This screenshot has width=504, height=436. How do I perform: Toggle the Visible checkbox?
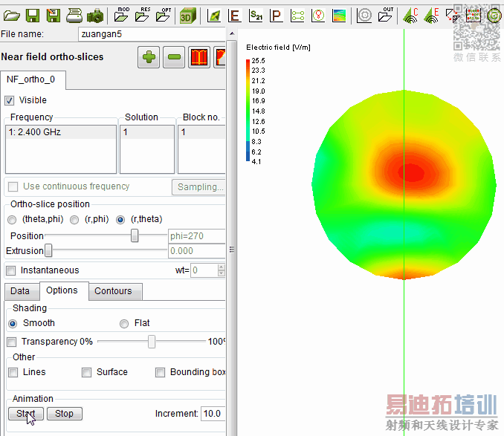coord(10,100)
